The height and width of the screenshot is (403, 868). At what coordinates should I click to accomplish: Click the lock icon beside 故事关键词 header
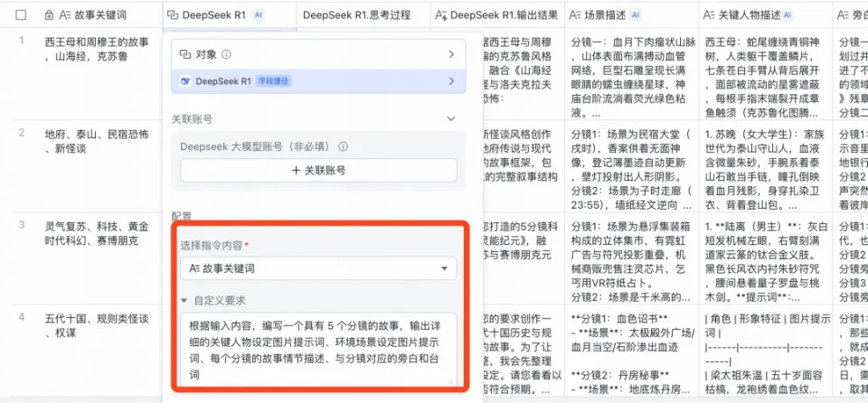(x=49, y=15)
